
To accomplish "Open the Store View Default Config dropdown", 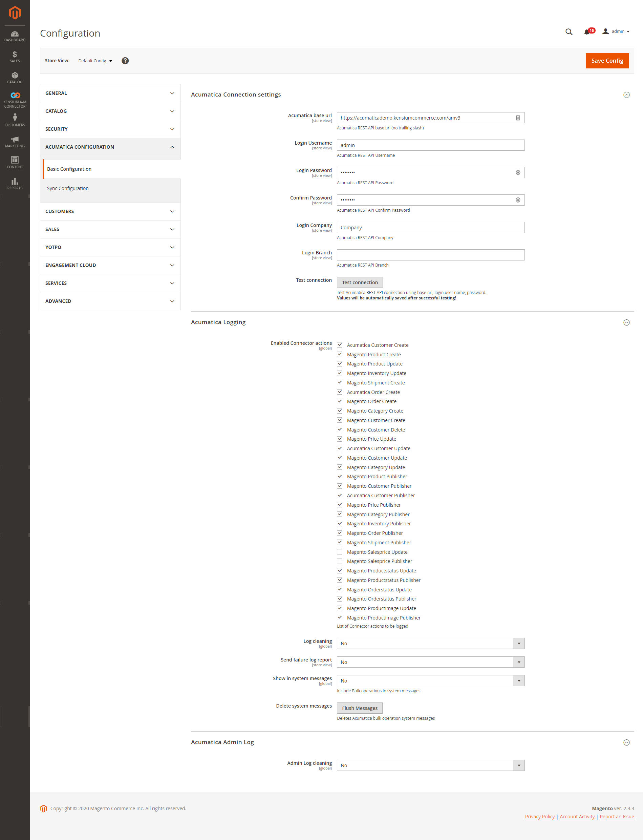I will (x=95, y=61).
